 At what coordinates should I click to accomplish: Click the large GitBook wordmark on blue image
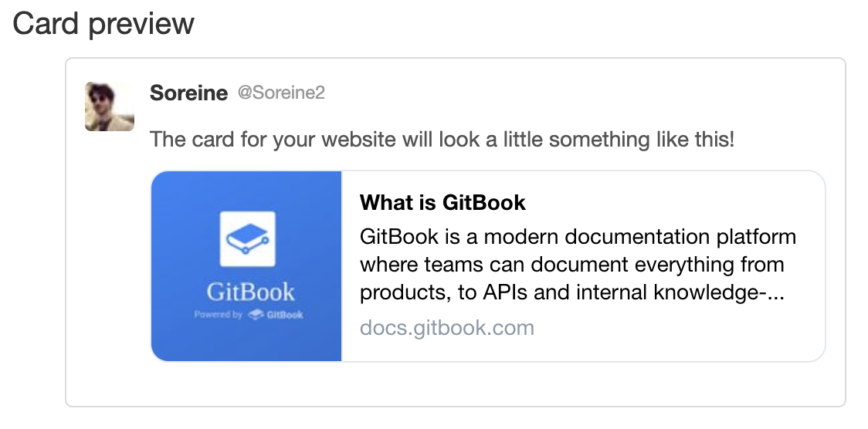click(251, 292)
